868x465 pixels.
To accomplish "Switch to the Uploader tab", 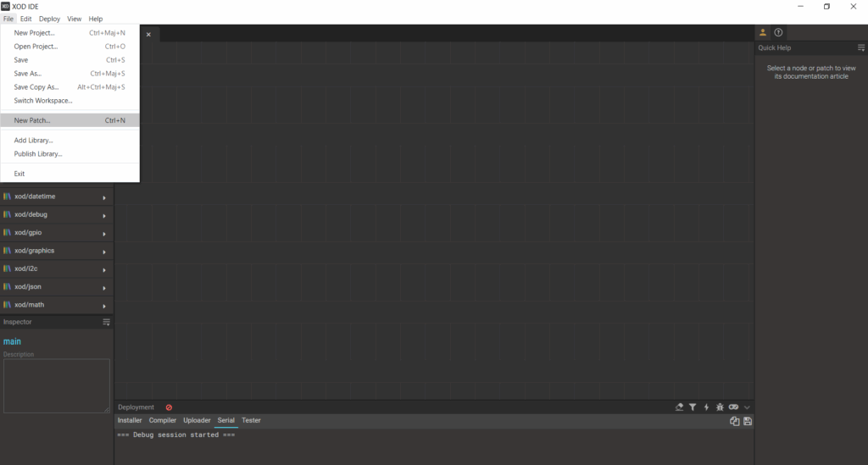I will 197,420.
